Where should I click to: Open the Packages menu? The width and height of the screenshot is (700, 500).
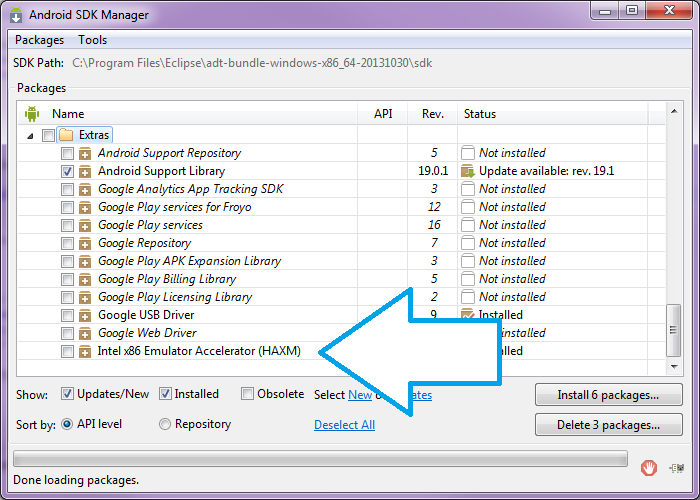pos(40,40)
